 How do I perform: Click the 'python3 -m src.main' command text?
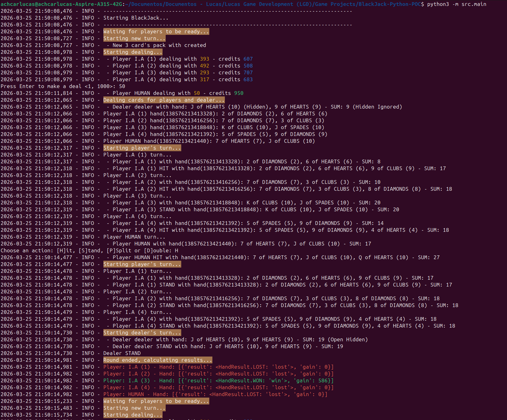(457, 4)
